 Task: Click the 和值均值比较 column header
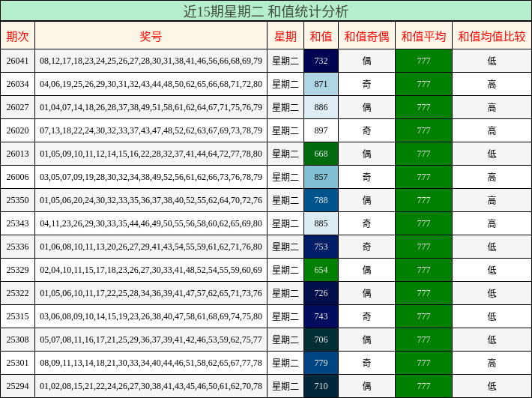pyautogui.click(x=492, y=36)
